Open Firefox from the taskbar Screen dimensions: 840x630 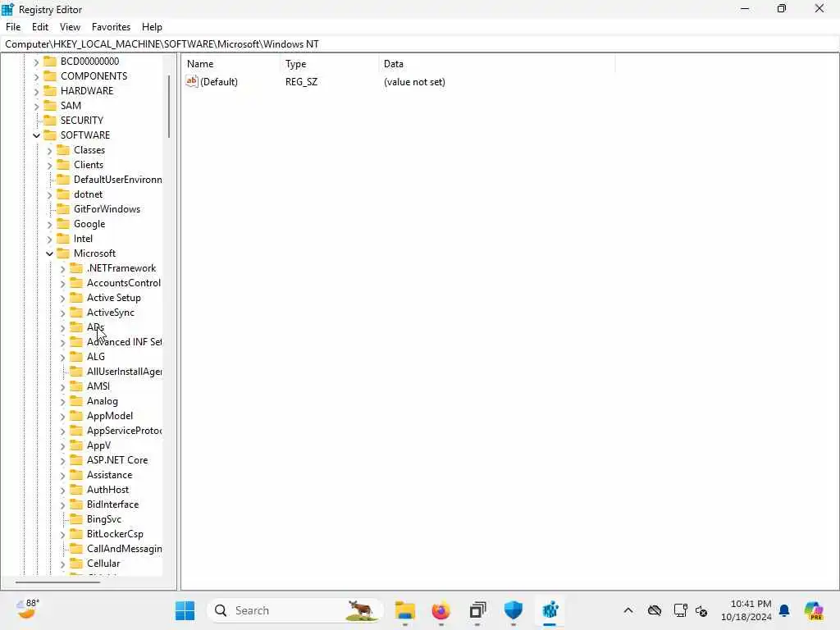[441, 610]
